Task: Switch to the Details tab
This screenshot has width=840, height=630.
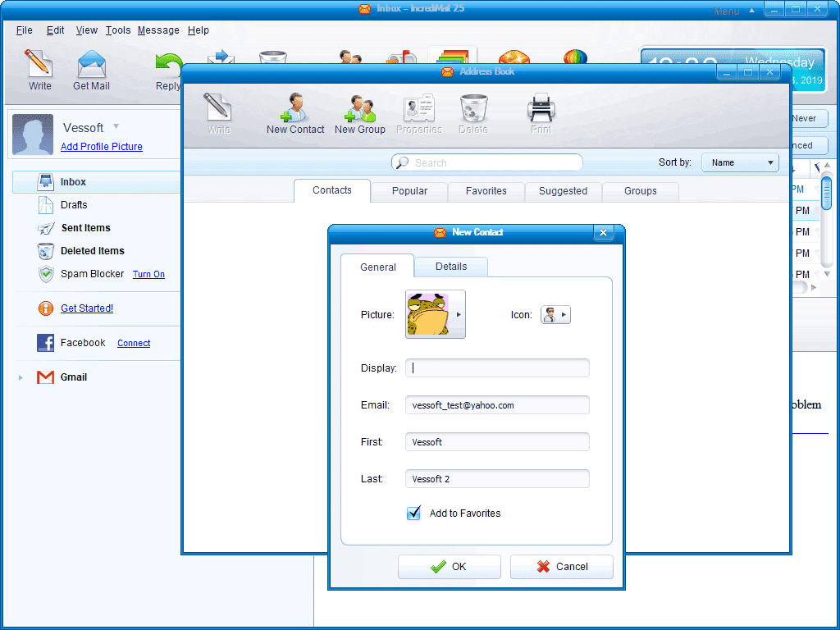Action: pos(451,267)
